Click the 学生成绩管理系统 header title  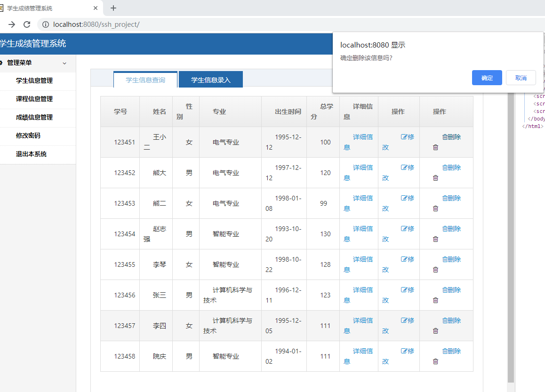click(x=32, y=44)
